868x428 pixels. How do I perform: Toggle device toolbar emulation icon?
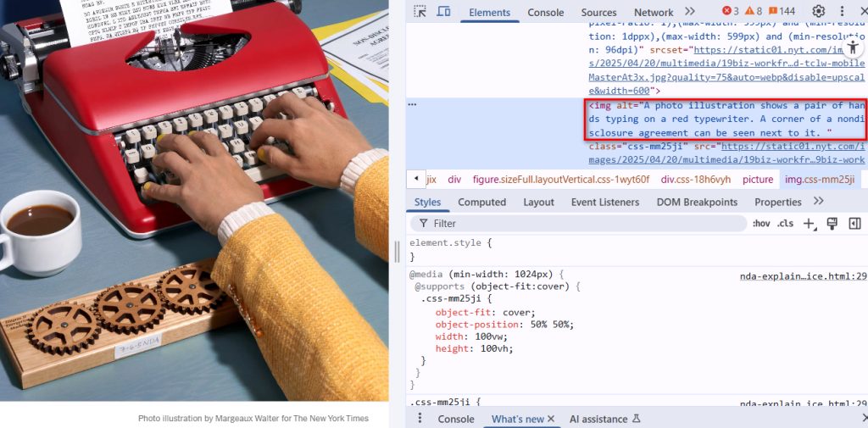click(x=443, y=12)
